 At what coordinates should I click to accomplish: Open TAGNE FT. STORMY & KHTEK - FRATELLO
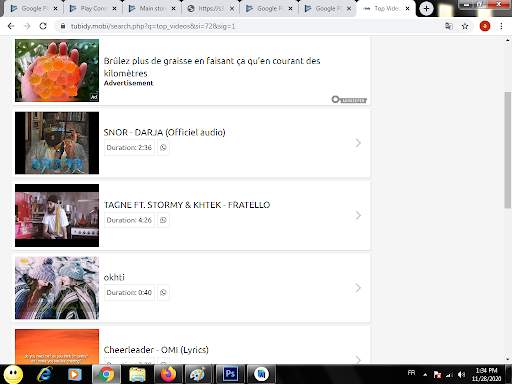(187, 205)
